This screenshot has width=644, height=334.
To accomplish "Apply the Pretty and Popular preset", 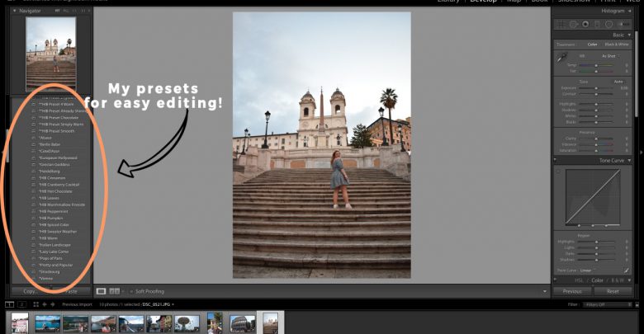I will tap(56, 265).
